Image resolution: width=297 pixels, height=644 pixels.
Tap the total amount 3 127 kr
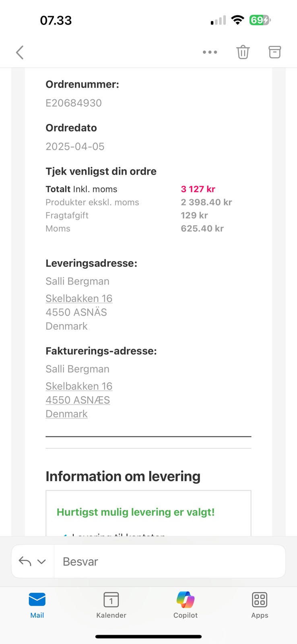198,189
